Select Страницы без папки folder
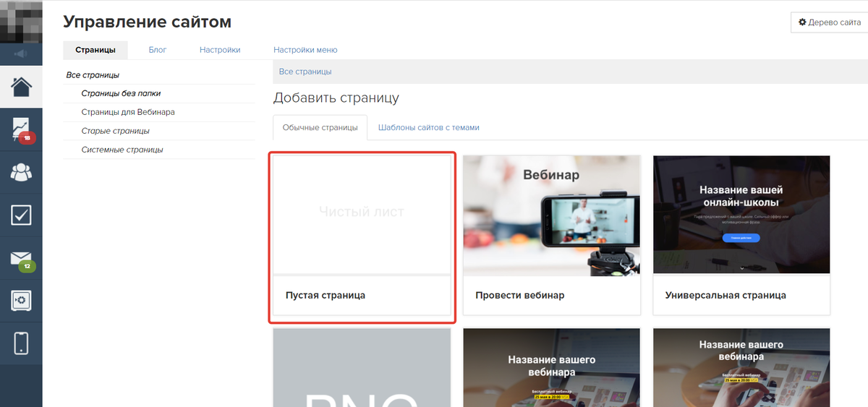The height and width of the screenshot is (407, 868). pyautogui.click(x=121, y=93)
